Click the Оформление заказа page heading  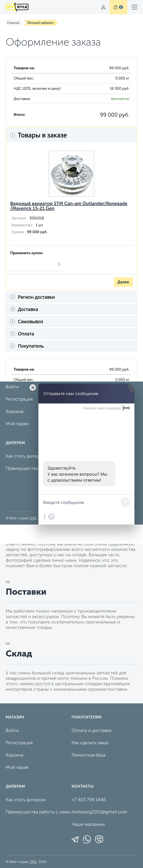53,42
